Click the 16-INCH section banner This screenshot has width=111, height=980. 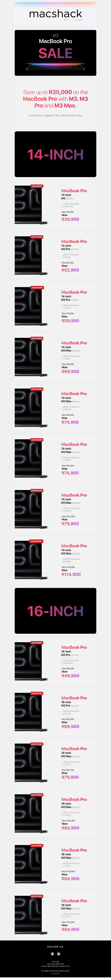[x=56, y=611]
